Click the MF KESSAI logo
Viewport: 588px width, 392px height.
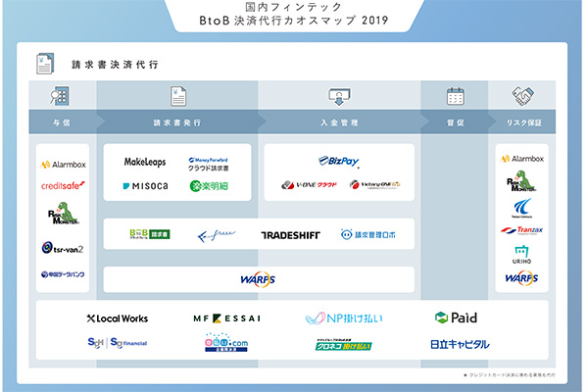[227, 318]
